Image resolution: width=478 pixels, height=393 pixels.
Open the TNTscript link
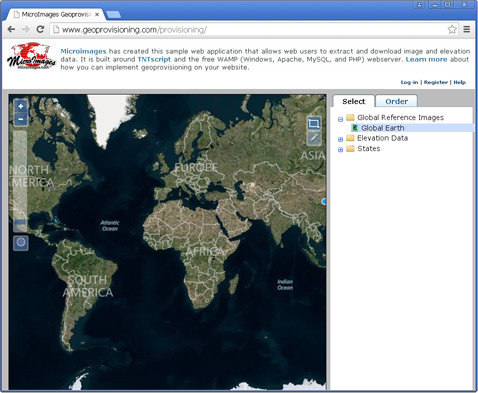[154, 59]
